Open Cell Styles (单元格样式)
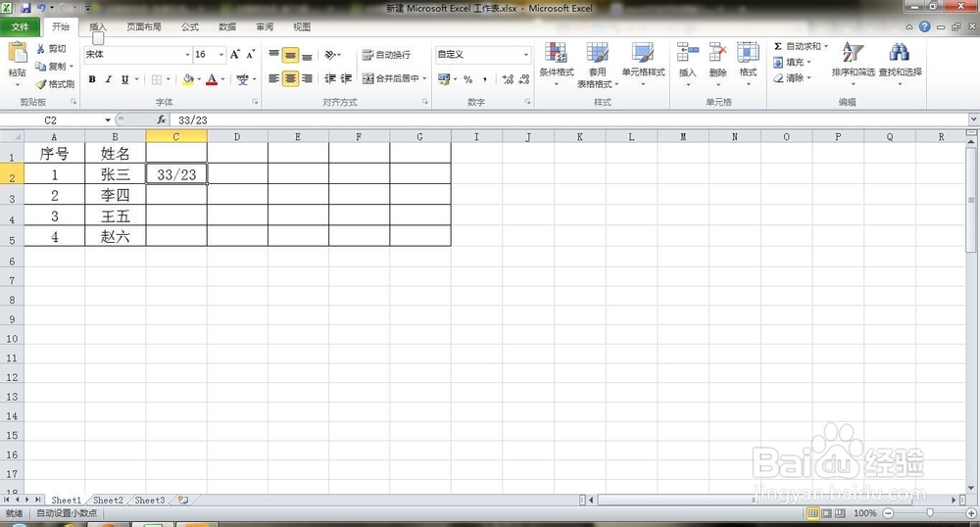Screen dimensions: 980x527 [643, 63]
